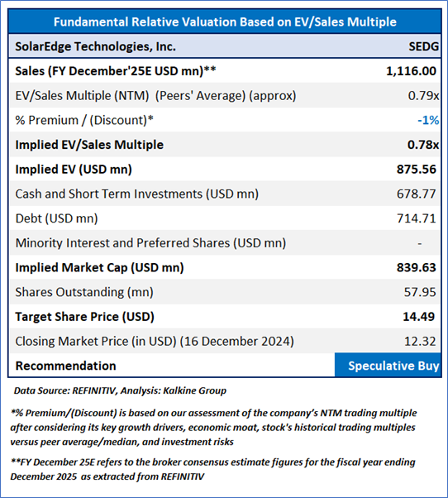Select the Implied Market Cap 839.63 value

417,267
